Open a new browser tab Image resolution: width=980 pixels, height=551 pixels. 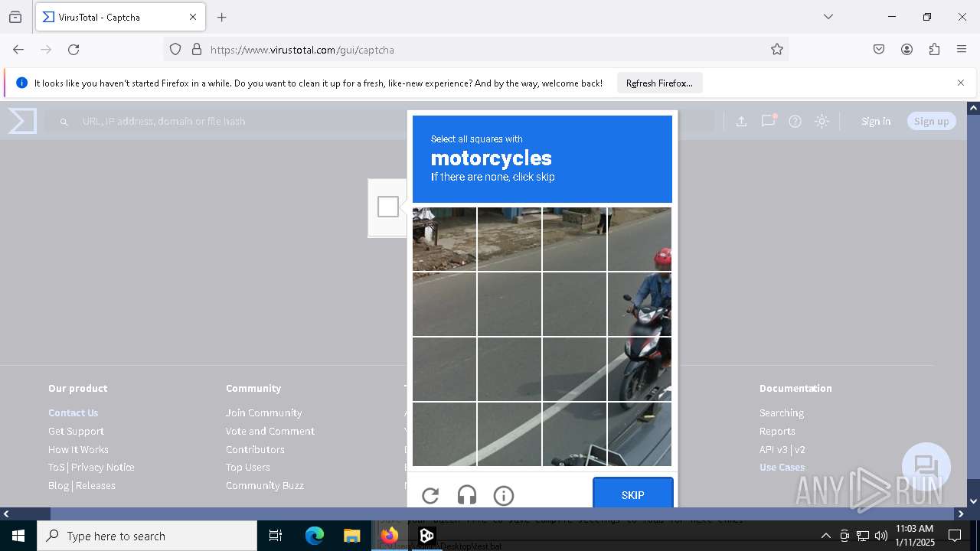click(x=222, y=17)
